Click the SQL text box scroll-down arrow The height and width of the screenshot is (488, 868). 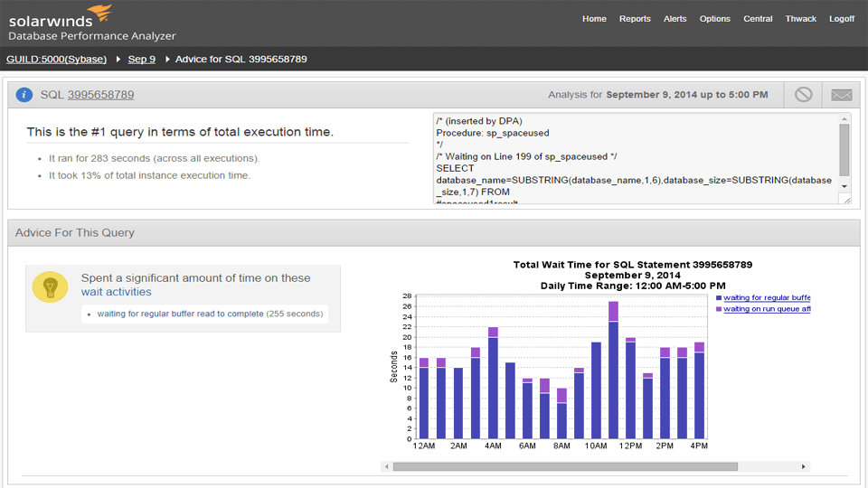844,186
